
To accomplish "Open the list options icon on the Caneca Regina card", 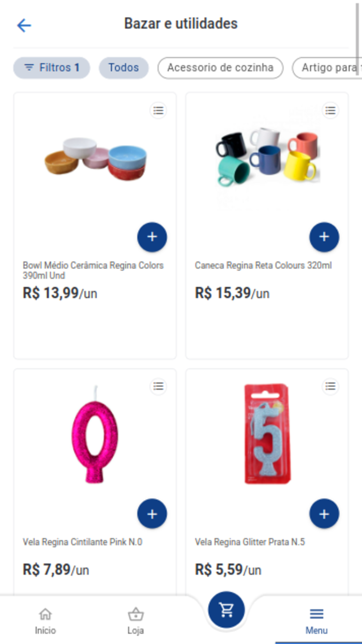I will coord(330,110).
